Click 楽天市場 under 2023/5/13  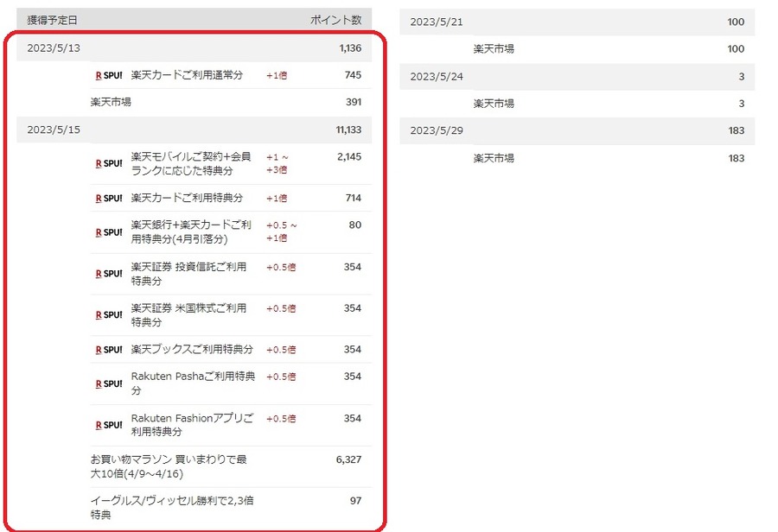[111, 102]
